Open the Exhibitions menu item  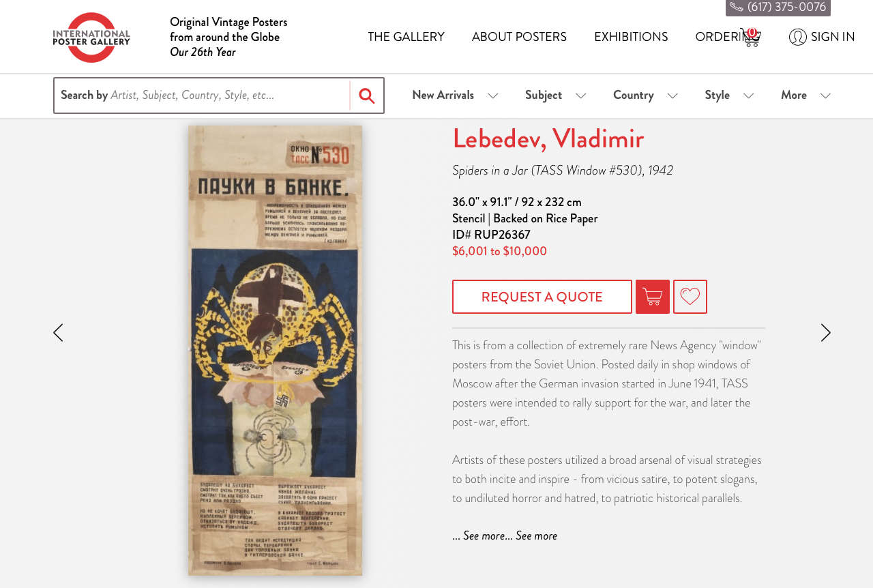click(631, 37)
